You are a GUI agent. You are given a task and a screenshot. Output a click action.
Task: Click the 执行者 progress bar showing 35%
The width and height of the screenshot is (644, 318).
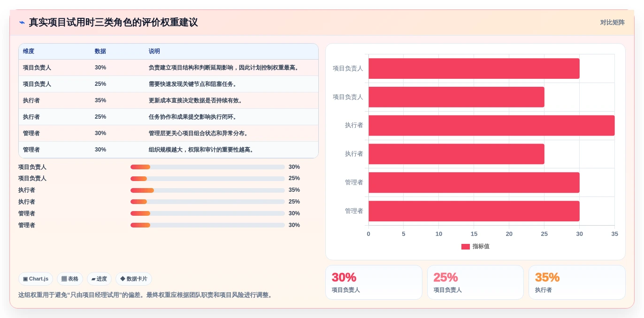(x=207, y=190)
